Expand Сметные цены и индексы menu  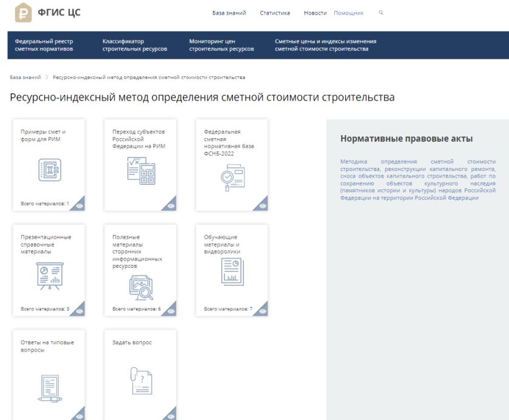click(x=325, y=45)
